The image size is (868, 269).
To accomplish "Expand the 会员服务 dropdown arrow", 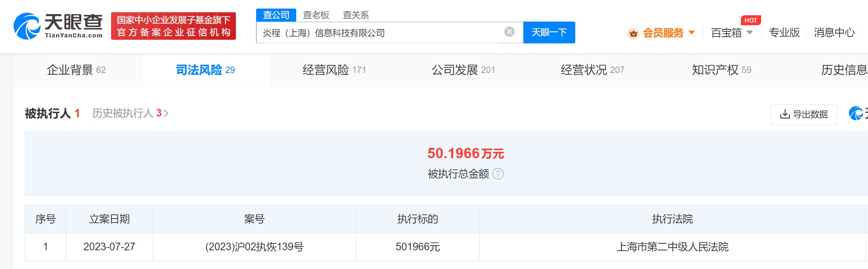I will point(692,32).
